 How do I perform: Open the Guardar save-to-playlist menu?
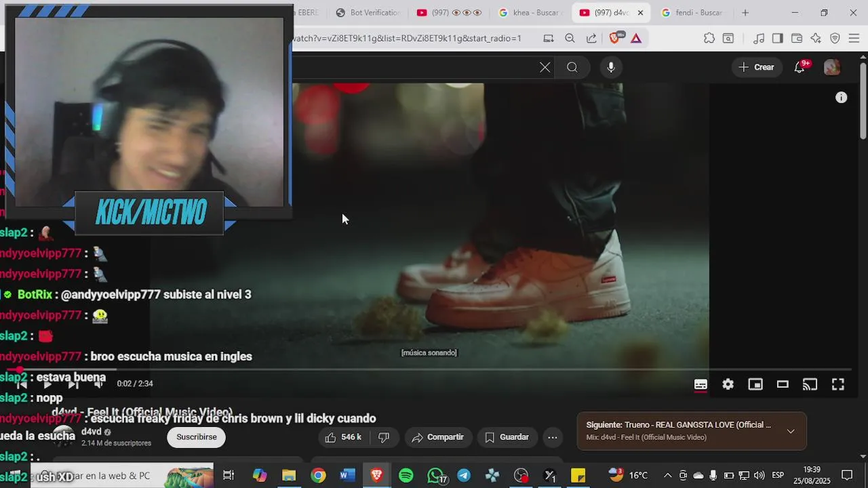pyautogui.click(x=507, y=437)
